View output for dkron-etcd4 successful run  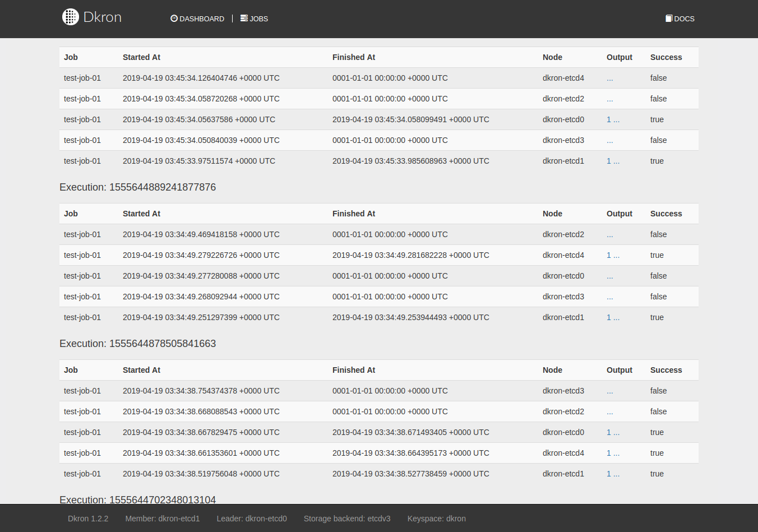click(613, 255)
